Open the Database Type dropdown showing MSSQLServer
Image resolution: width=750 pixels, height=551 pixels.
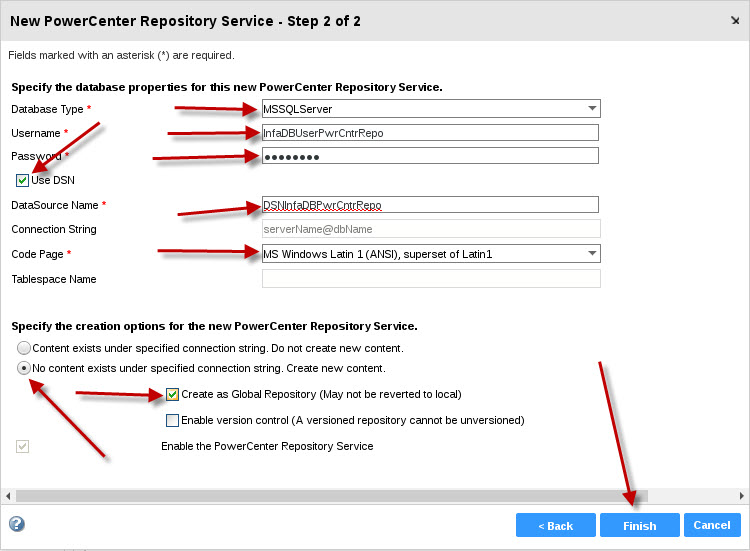tap(431, 109)
